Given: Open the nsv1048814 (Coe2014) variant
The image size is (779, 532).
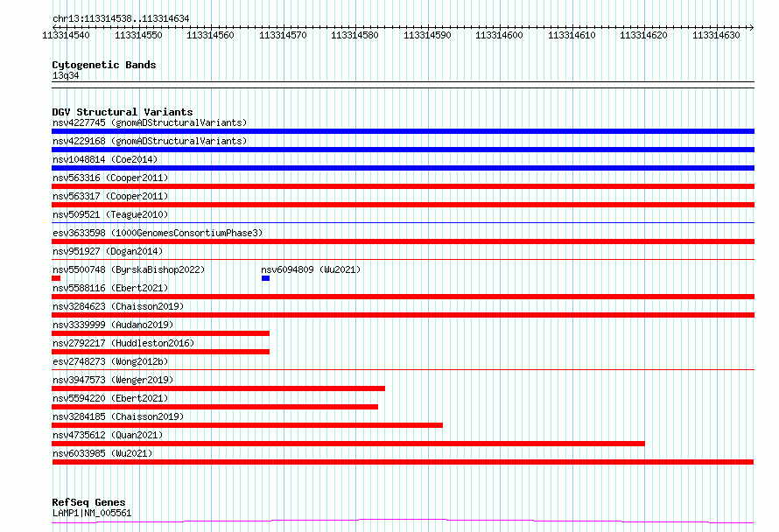Looking at the screenshot, I should coord(105,159).
